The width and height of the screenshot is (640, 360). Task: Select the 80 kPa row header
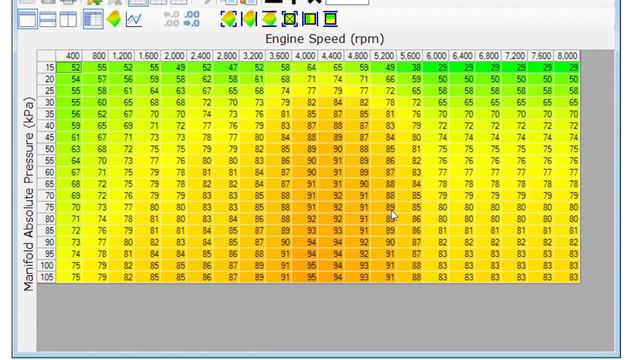pos(46,219)
